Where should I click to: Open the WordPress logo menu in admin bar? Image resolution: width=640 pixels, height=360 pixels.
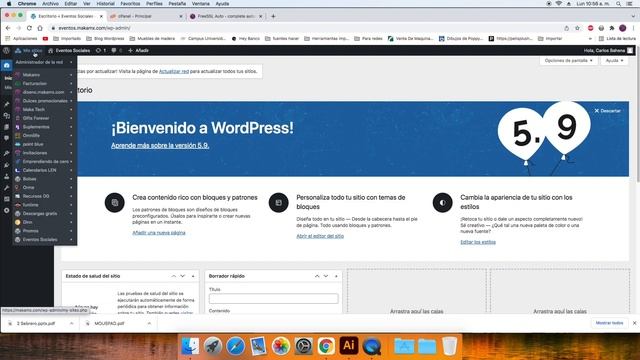[6, 51]
